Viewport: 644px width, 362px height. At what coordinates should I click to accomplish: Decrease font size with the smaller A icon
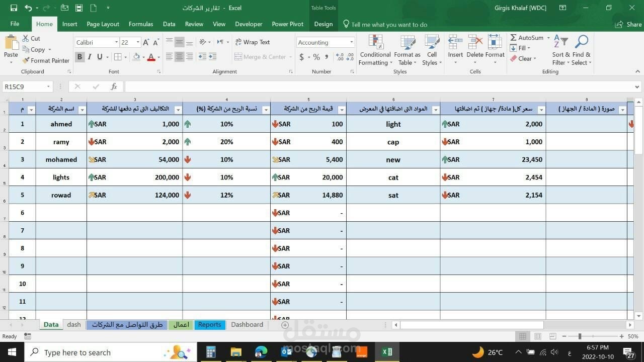pos(156,42)
